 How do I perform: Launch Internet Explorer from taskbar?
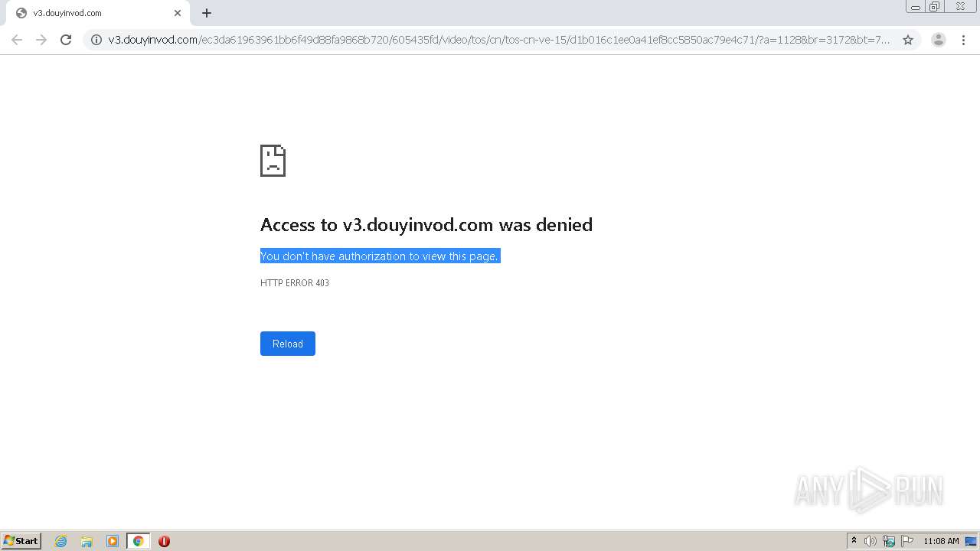(61, 541)
